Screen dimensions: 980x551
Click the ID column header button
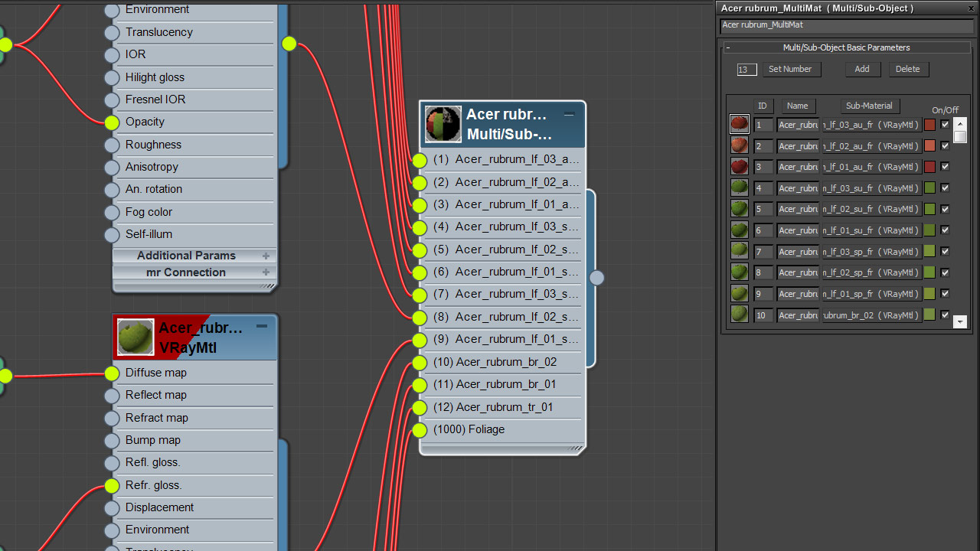click(763, 106)
